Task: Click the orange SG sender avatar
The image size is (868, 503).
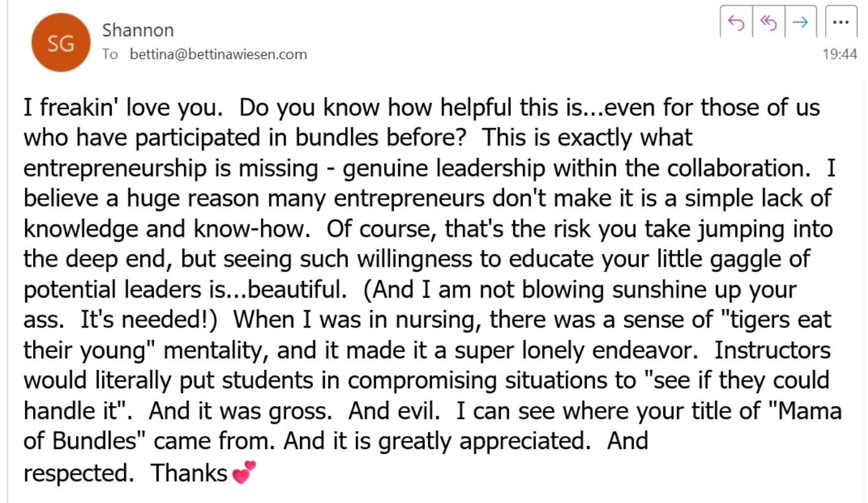Action: click(x=61, y=42)
